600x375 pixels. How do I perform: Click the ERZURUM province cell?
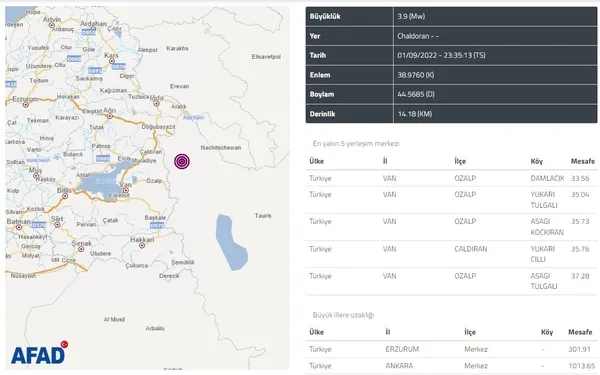coord(402,349)
